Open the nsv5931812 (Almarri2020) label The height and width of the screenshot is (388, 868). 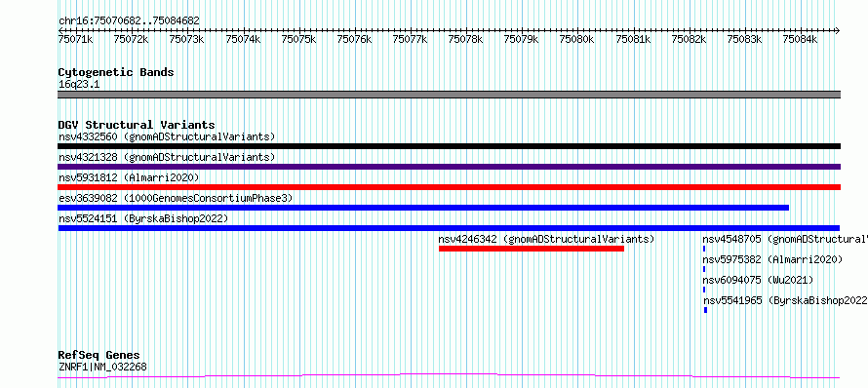point(129,177)
